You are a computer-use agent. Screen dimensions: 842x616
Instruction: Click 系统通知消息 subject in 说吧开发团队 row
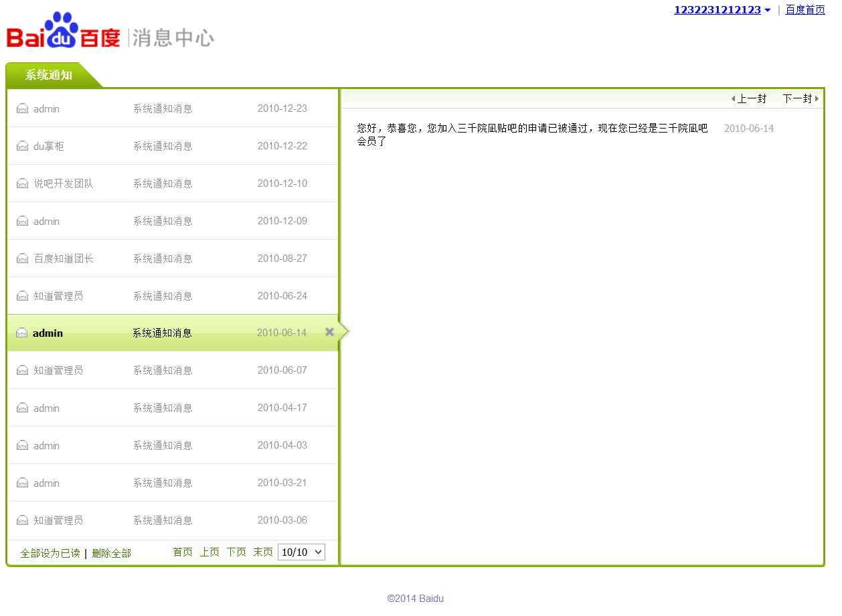pos(163,183)
